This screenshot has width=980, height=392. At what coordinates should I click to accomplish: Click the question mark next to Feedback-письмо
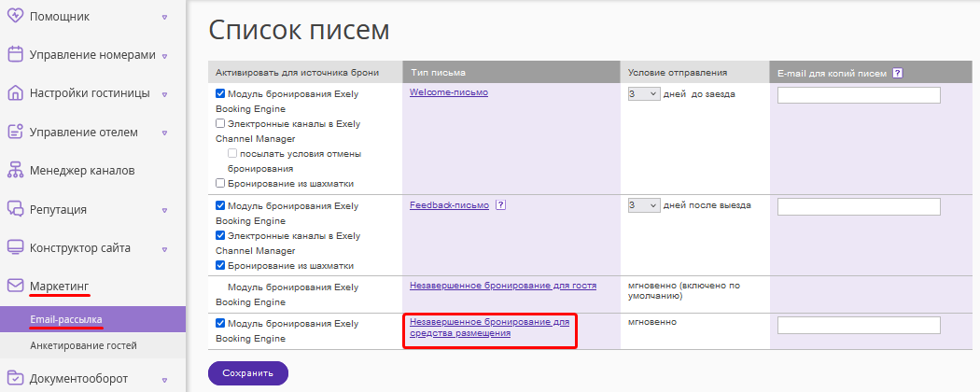[500, 205]
